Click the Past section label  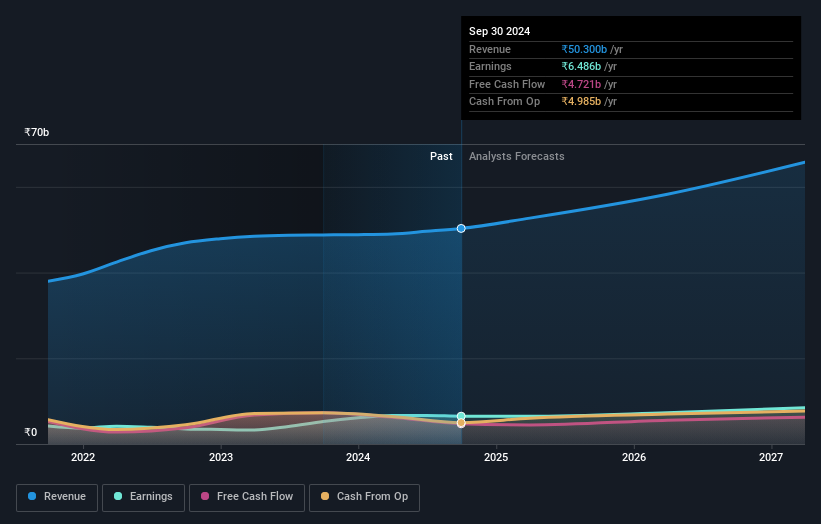coord(441,156)
